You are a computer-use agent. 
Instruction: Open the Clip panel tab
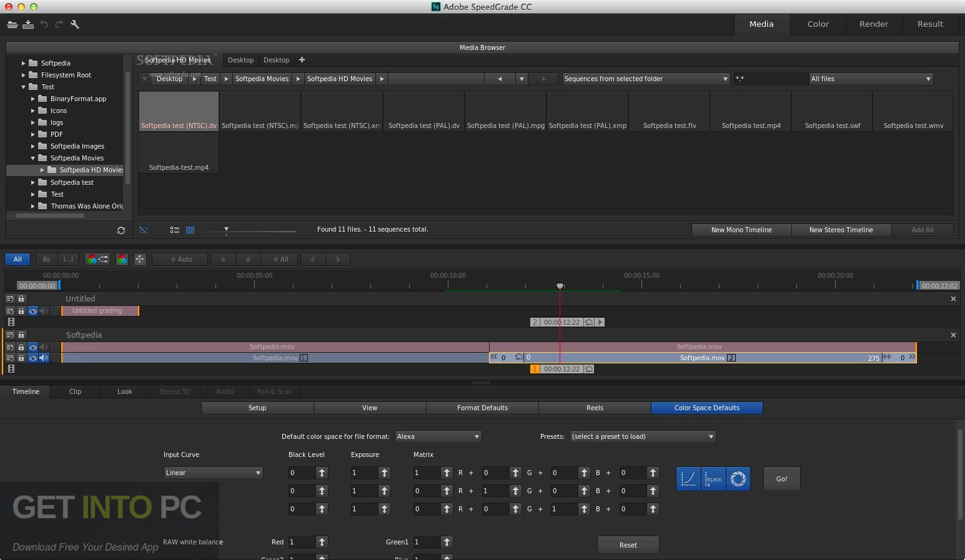[75, 391]
